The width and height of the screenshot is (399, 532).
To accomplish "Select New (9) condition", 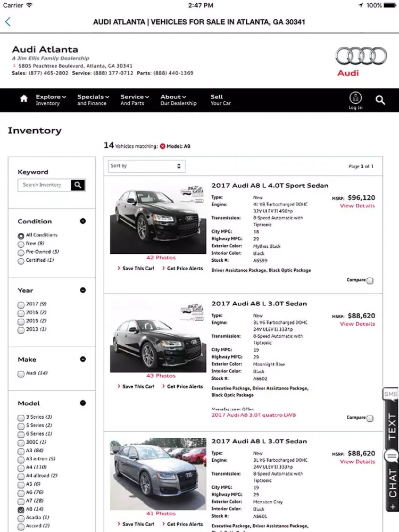I will [x=21, y=244].
